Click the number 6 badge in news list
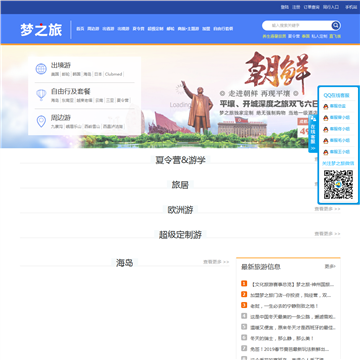 [x=244, y=338]
